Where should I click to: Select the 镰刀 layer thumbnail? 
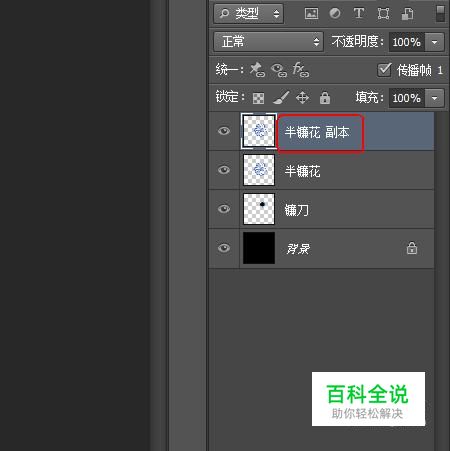pyautogui.click(x=259, y=209)
